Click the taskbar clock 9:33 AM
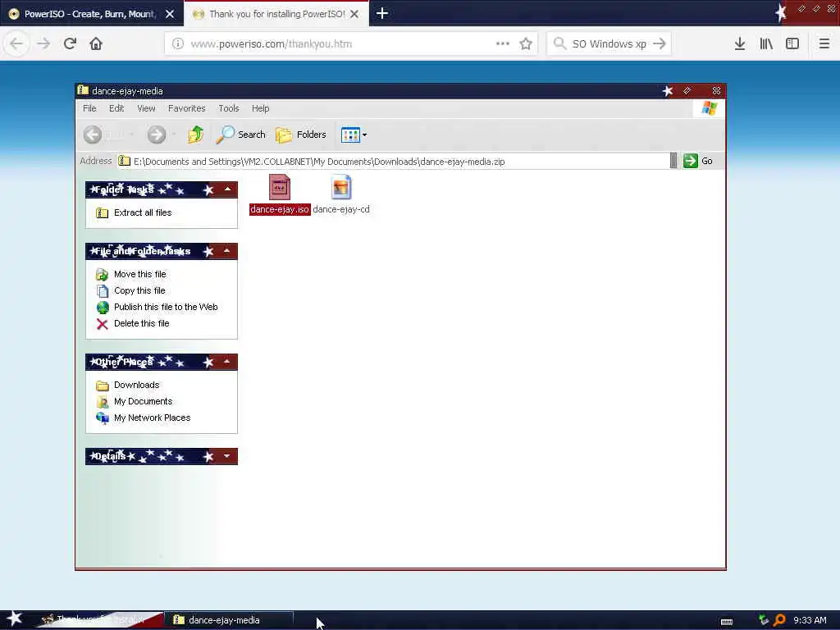The height and width of the screenshot is (630, 840). point(810,620)
